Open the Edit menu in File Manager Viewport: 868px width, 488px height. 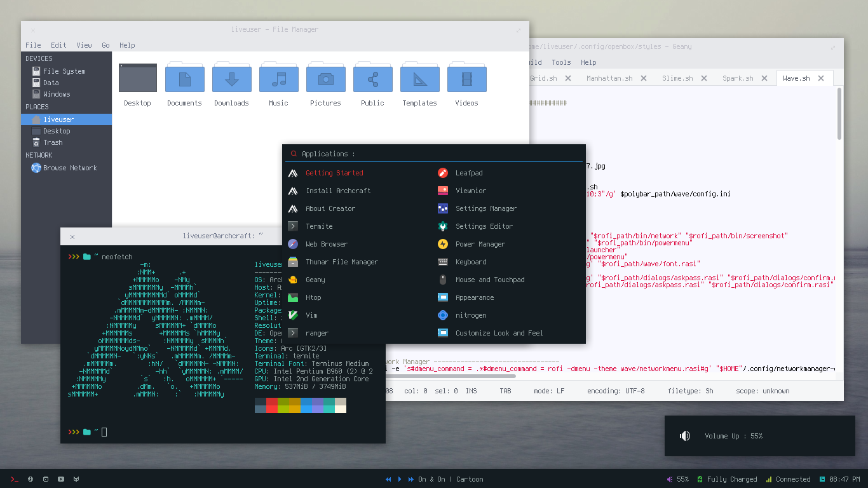[x=58, y=45]
